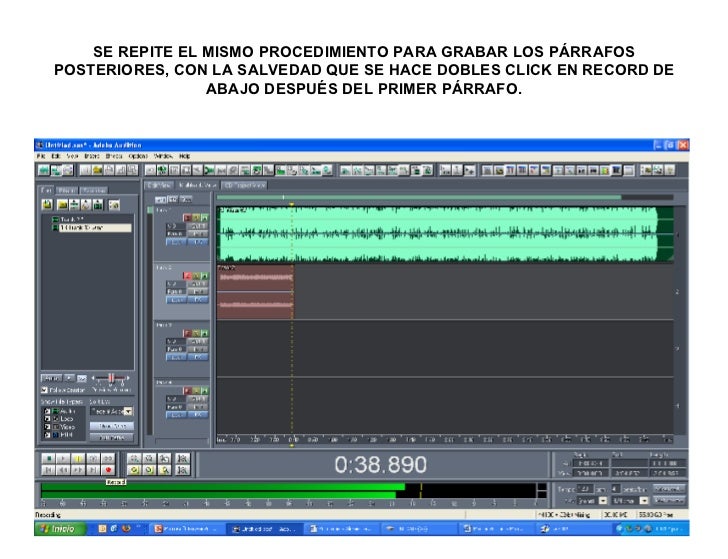The width and height of the screenshot is (728, 559).
Task: Open the Edit menu
Action: [56, 156]
